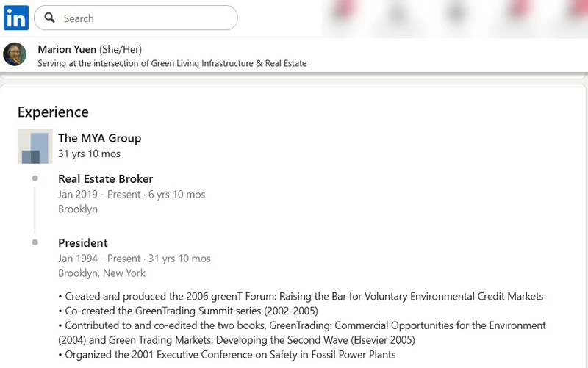The width and height of the screenshot is (588, 368).
Task: Click the timeline dot beside Real Estate Broker
Action: pyautogui.click(x=35, y=178)
